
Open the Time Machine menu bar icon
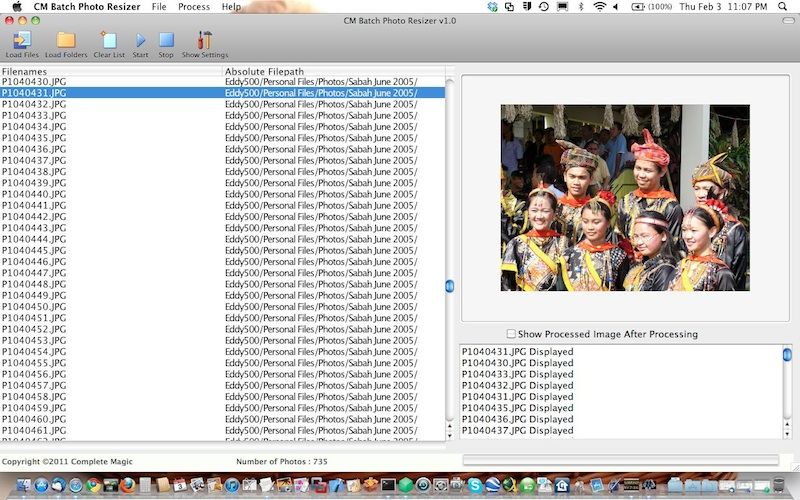pos(543,7)
